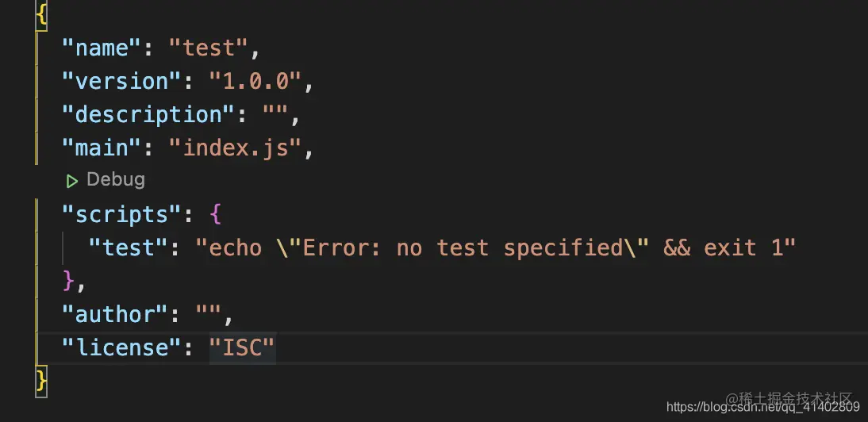Click the "1.0.0" version string
Screen dimensions: 868x422
point(255,81)
